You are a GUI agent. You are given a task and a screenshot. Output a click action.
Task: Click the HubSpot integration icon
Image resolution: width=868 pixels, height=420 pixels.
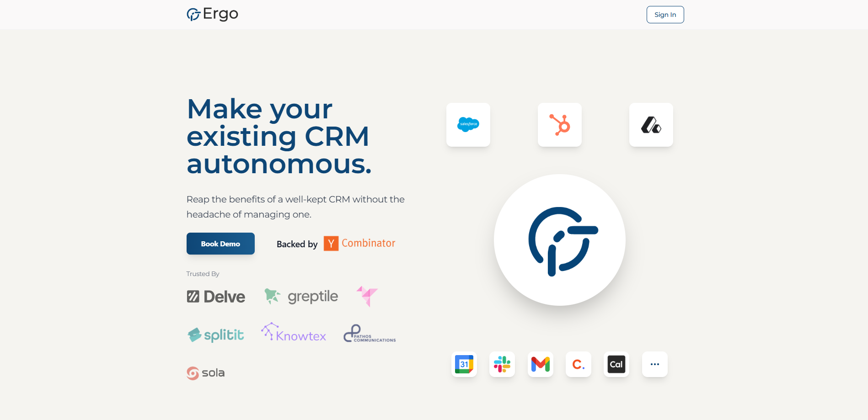tap(559, 124)
